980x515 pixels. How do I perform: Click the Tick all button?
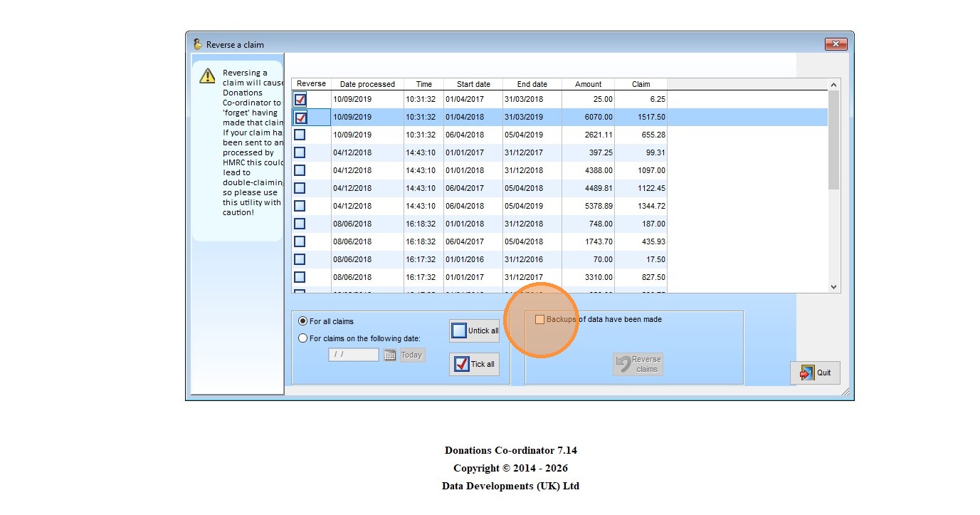coord(474,364)
